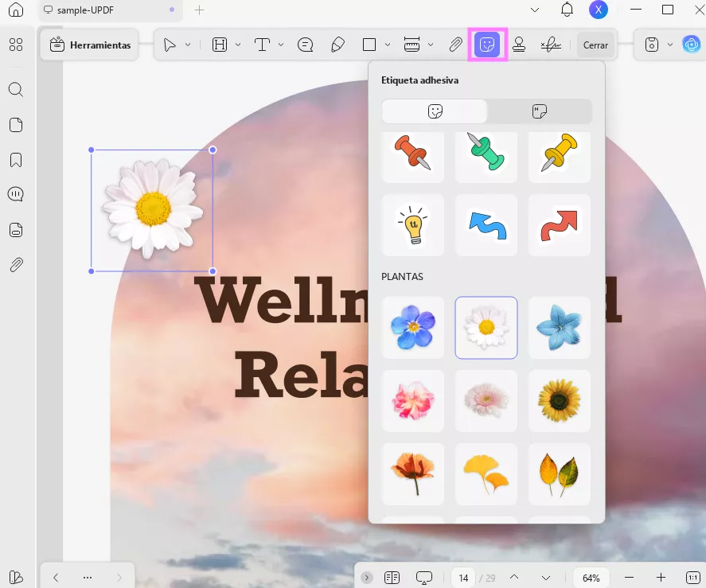Zoom in with the plus button

661,577
